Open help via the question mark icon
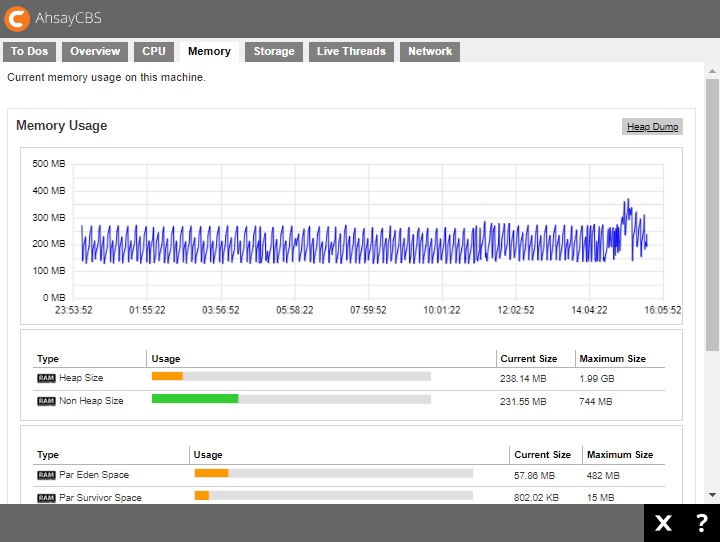 [x=702, y=523]
